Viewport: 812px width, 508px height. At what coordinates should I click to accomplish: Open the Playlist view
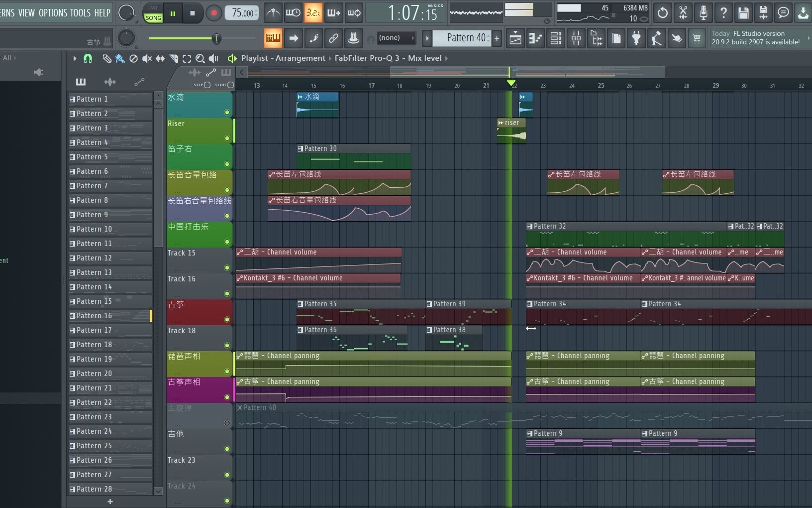[x=515, y=38]
